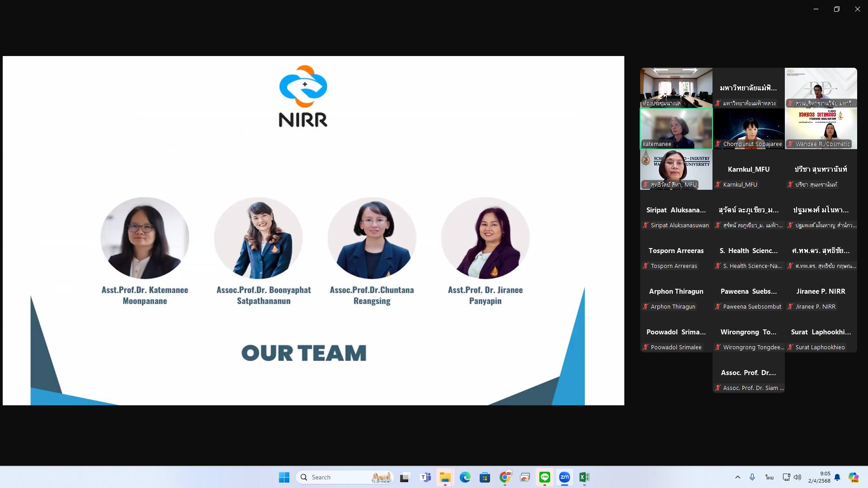
Task: Restore down the Zoom window
Action: coord(837,9)
